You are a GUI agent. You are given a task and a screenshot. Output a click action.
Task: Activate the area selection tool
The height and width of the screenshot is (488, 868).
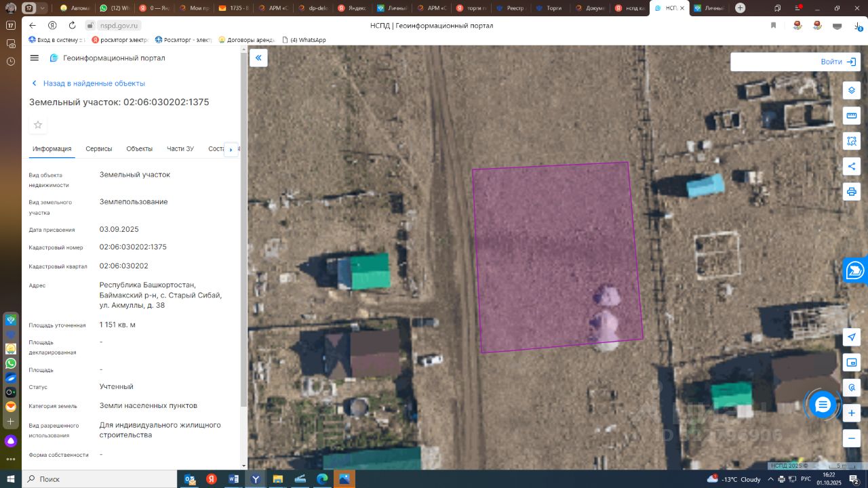tap(852, 141)
